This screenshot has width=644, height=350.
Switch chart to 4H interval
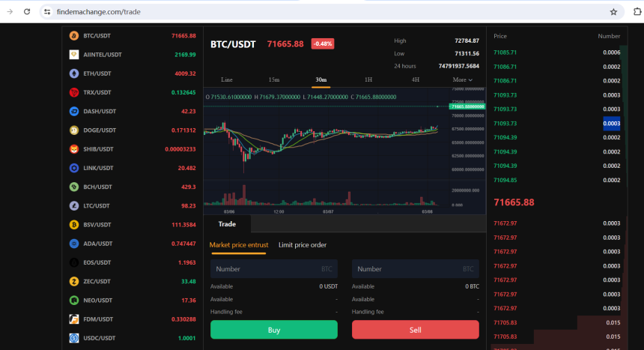click(415, 79)
